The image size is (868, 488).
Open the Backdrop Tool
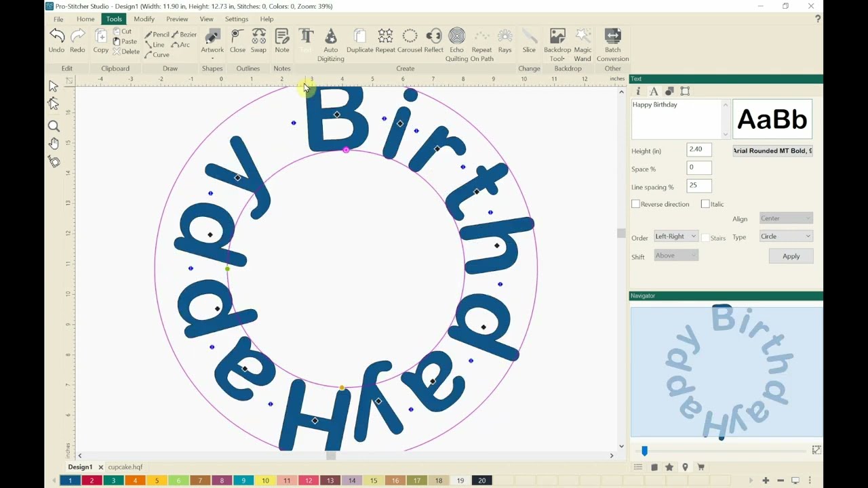coord(557,45)
